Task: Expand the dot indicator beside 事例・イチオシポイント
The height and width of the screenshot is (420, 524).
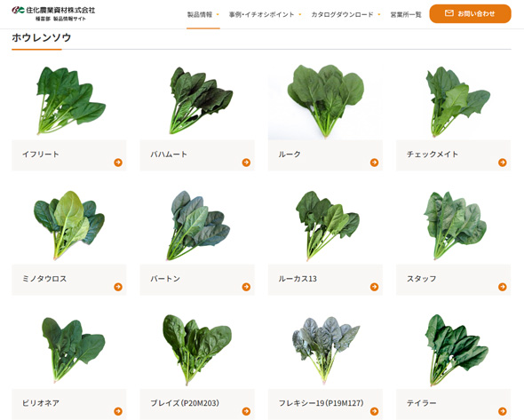Action: click(x=300, y=14)
